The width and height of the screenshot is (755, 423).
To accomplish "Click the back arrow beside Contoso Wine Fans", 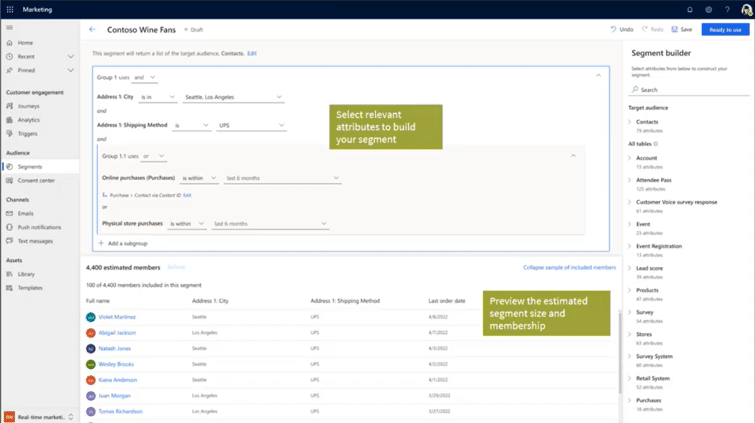I will [93, 30].
